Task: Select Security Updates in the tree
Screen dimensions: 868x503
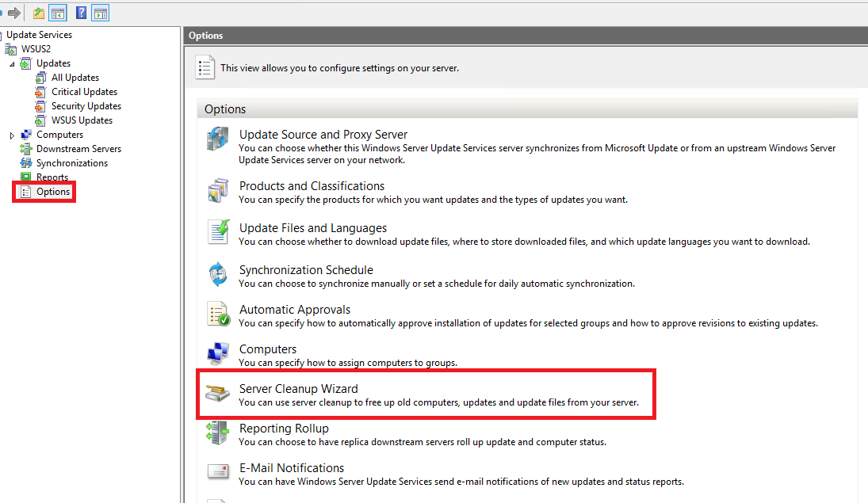Action: [86, 106]
